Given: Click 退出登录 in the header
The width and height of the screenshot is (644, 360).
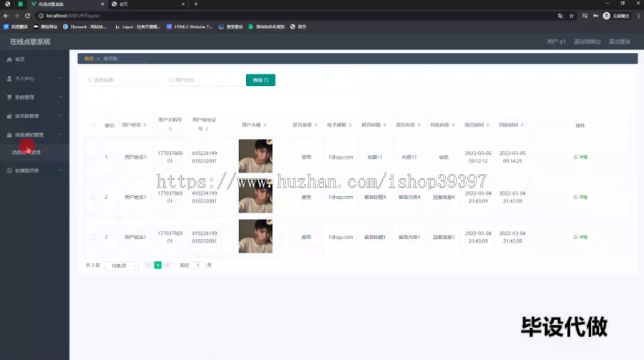Looking at the screenshot, I should [620, 42].
